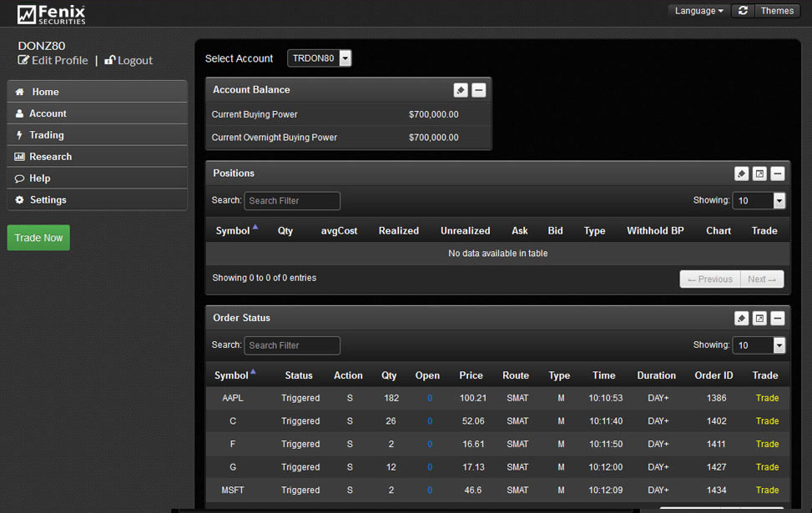
Task: Sort Positions by Symbol column
Action: (236, 230)
